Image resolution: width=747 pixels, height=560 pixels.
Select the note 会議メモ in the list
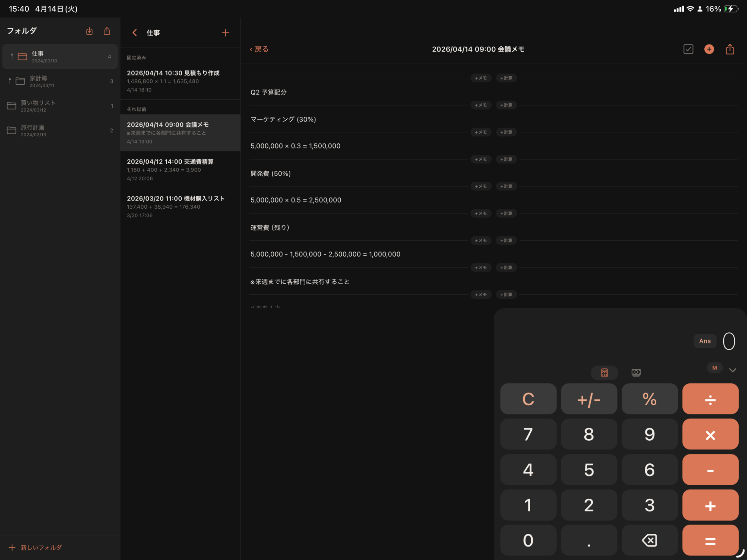click(x=180, y=133)
